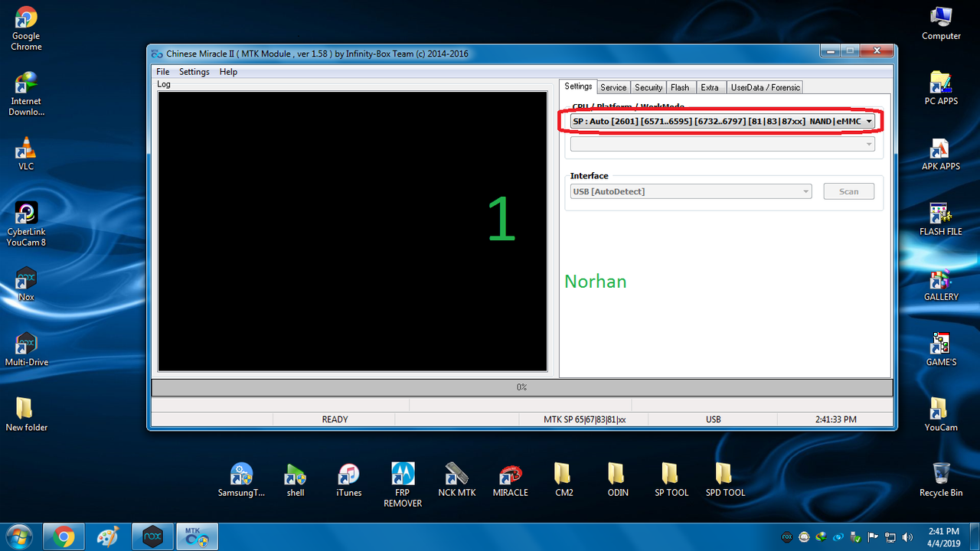The height and width of the screenshot is (551, 980).
Task: Click the Show desktop strip
Action: [974, 537]
